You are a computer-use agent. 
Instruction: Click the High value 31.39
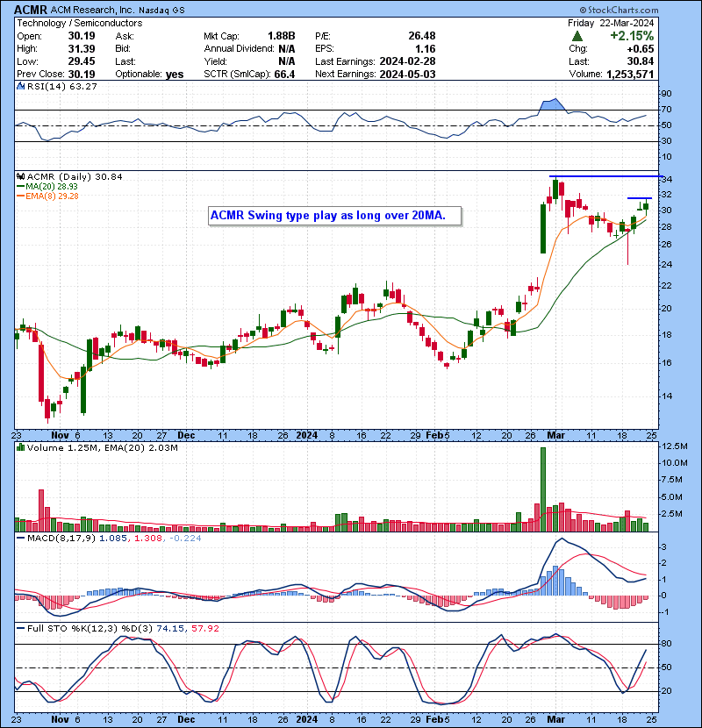[x=82, y=48]
